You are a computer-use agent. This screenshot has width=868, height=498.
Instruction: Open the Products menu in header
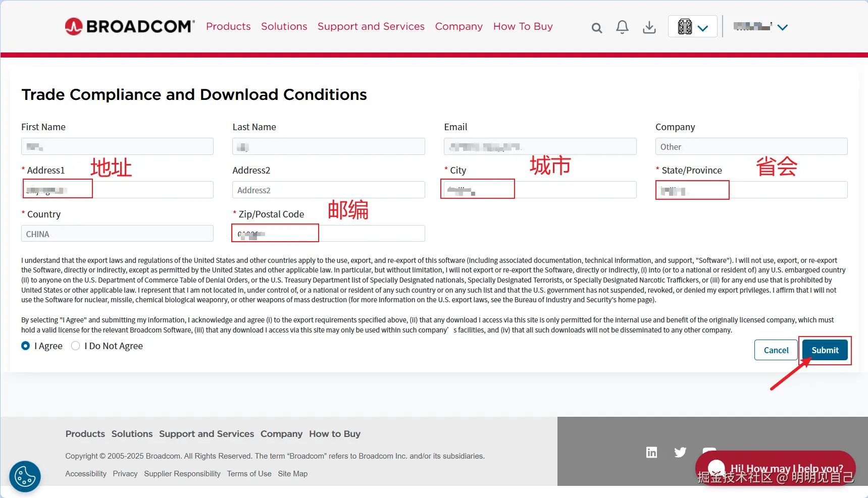point(228,26)
